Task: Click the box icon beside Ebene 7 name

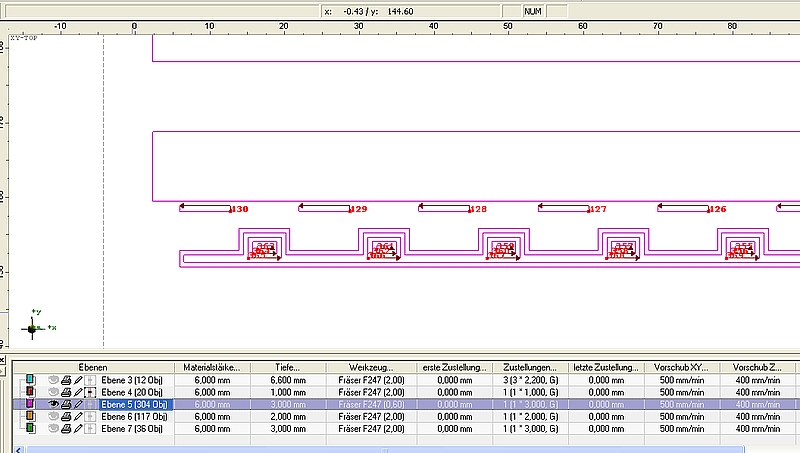Action: pos(90,429)
